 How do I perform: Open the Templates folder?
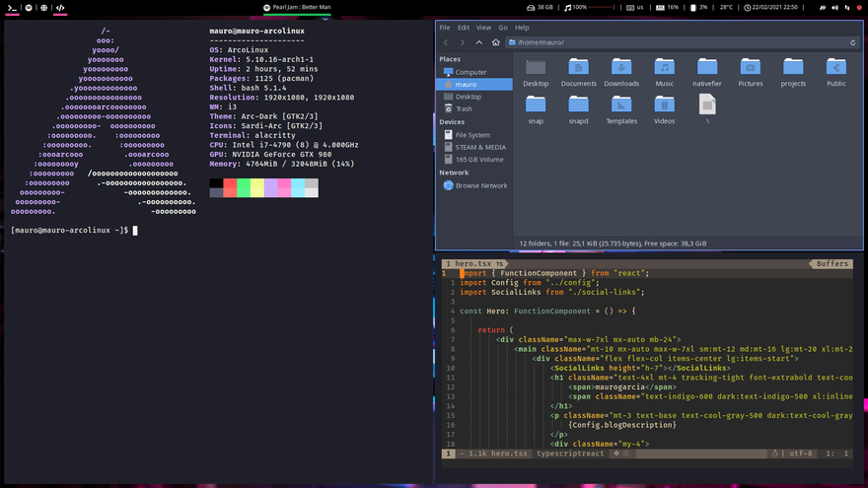(621, 105)
